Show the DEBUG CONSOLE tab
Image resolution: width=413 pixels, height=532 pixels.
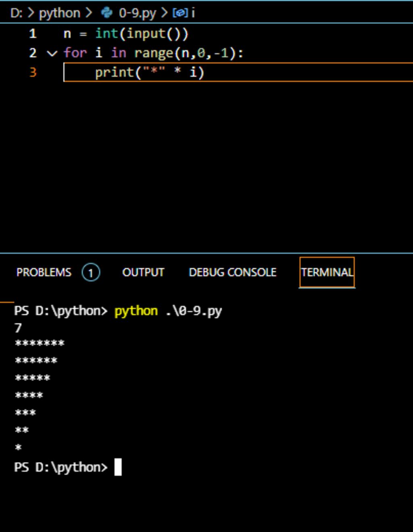pos(233,272)
